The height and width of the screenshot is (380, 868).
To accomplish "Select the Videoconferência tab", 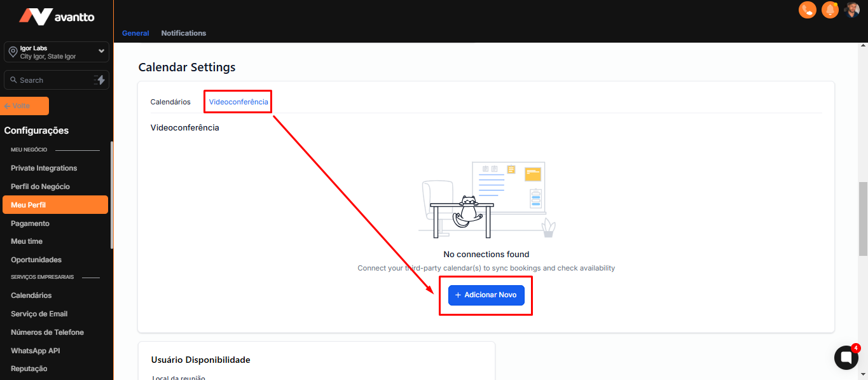I will pos(238,102).
